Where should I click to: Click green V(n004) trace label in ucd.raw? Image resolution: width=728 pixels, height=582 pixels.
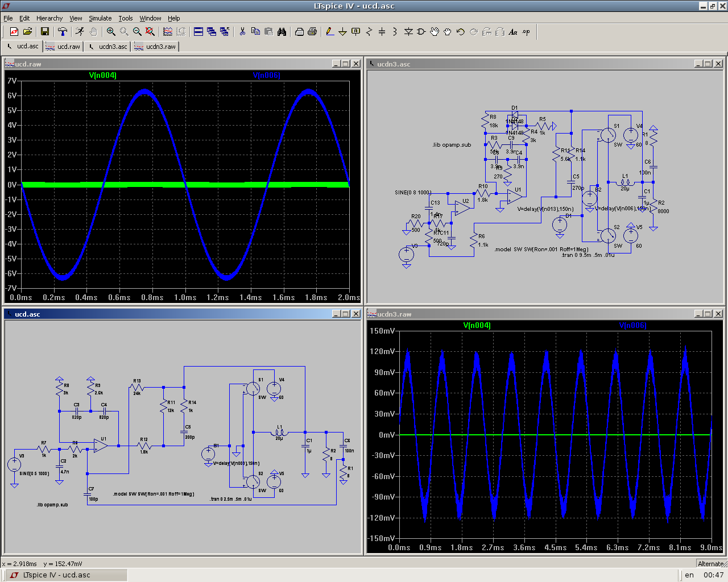[103, 75]
